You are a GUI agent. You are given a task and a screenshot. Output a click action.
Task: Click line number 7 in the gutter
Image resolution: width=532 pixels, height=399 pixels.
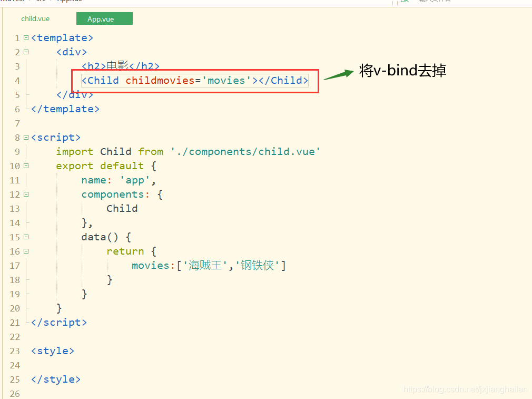tap(17, 123)
